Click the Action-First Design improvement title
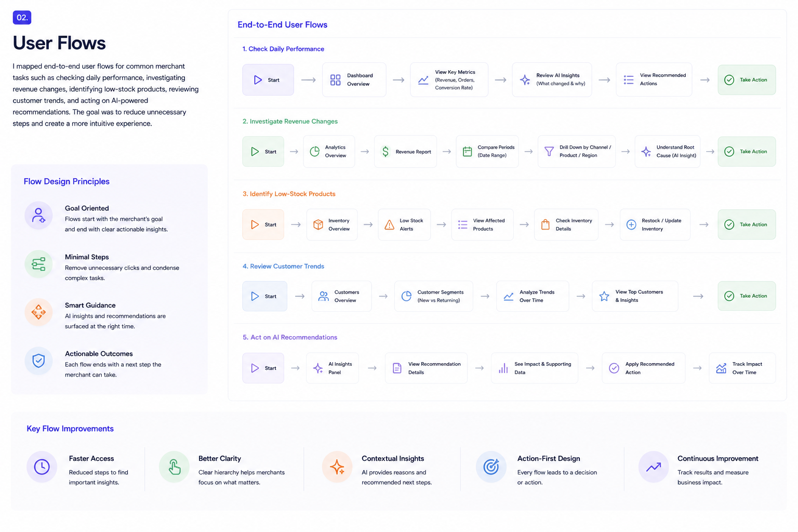This screenshot has width=798, height=532. pos(549,459)
